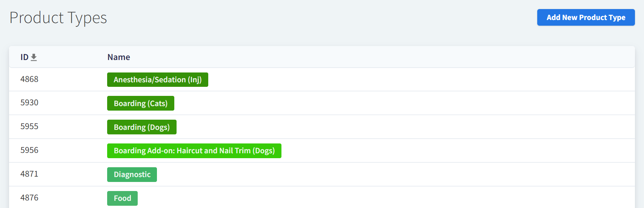Click the Product Types page heading

[x=58, y=18]
